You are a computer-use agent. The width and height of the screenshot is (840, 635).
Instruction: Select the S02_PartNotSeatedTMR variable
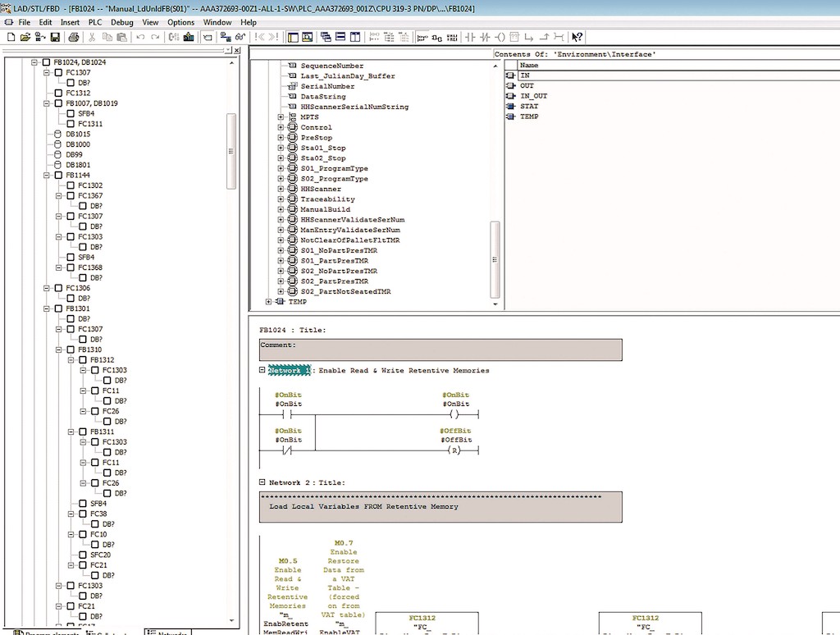[345, 291]
